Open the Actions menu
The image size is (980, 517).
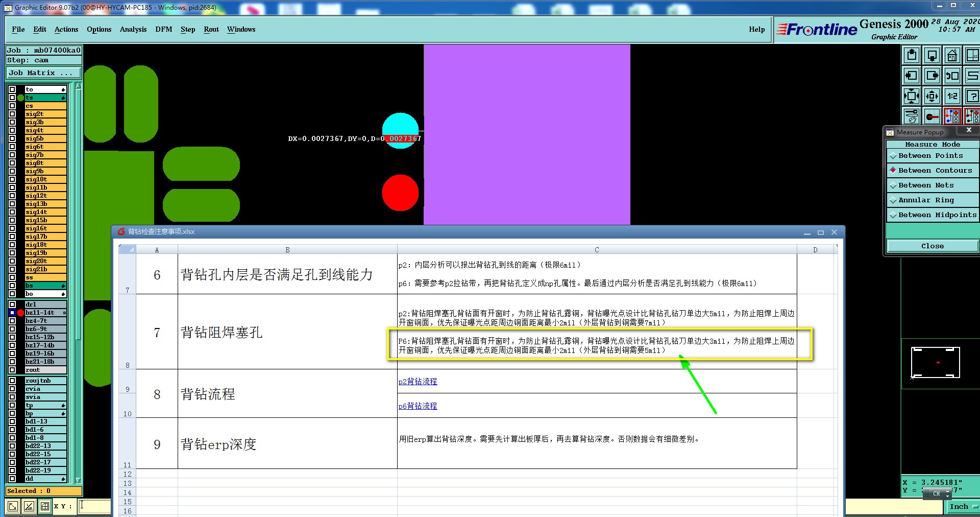[66, 30]
